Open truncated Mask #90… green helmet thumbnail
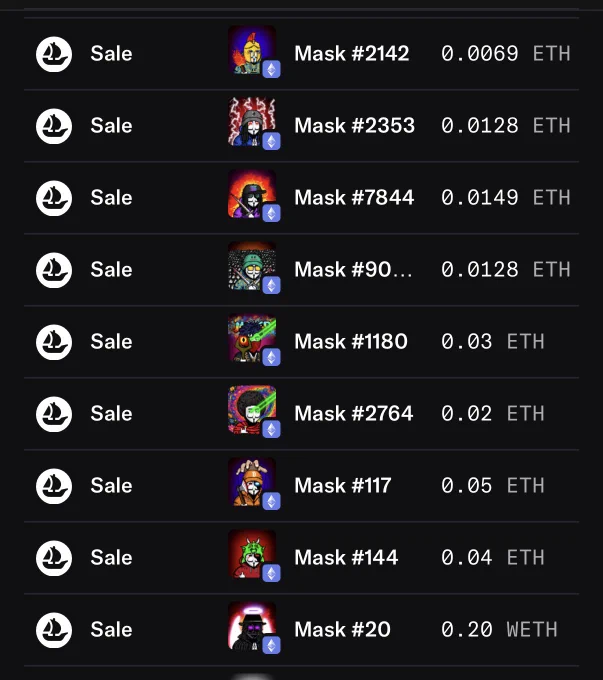The width and height of the screenshot is (603, 680). [x=252, y=266]
